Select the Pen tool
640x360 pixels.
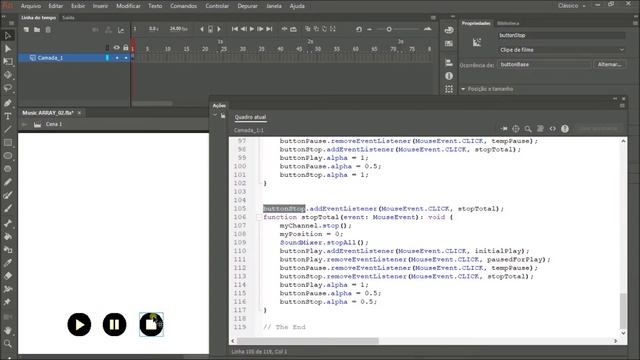coord(7,103)
